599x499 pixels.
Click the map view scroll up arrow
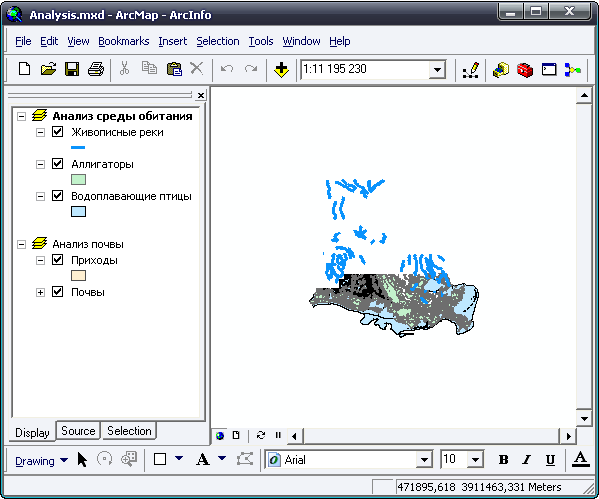(x=584, y=95)
